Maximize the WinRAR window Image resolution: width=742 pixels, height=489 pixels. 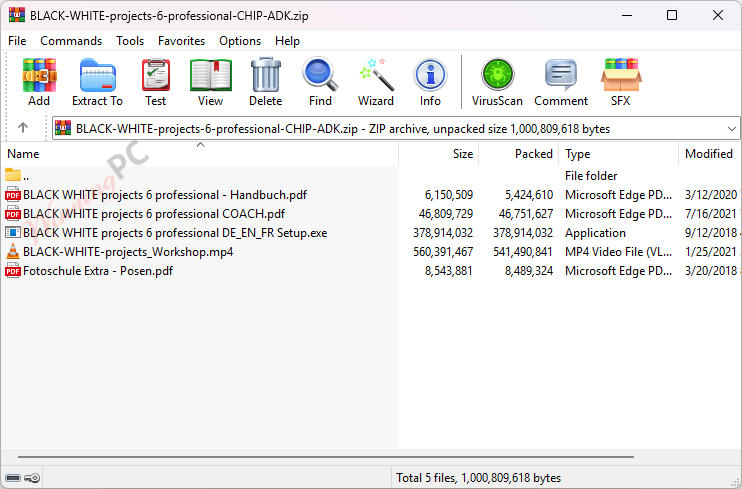(x=672, y=15)
